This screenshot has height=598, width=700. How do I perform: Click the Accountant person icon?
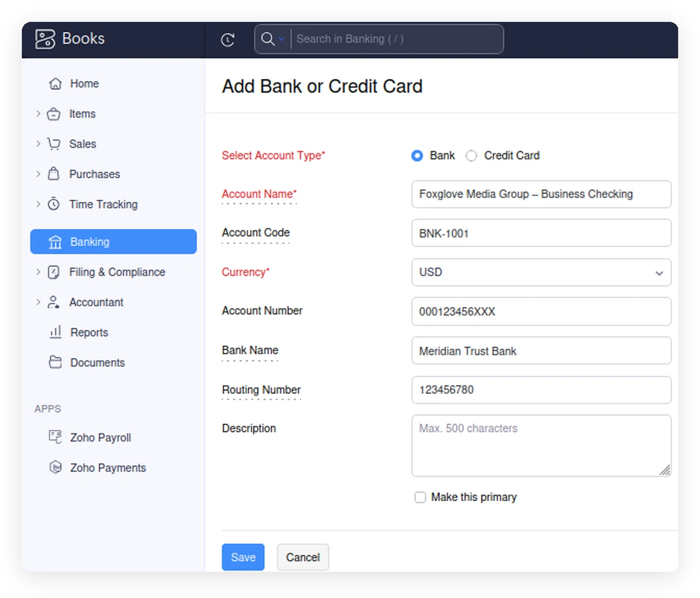click(x=54, y=302)
